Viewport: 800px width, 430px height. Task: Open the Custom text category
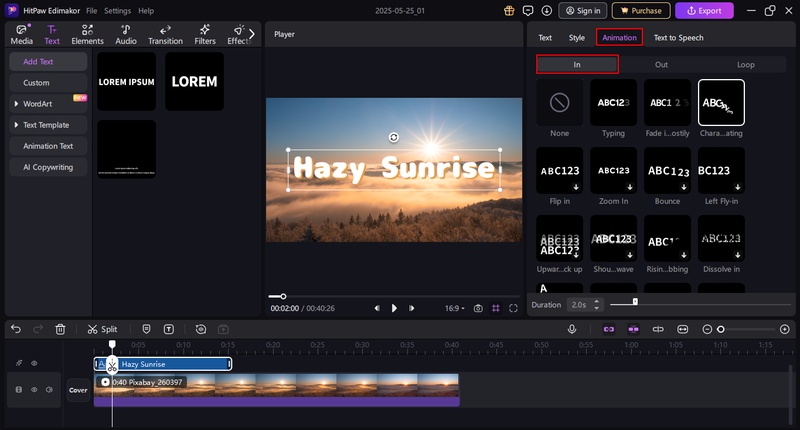(x=48, y=83)
